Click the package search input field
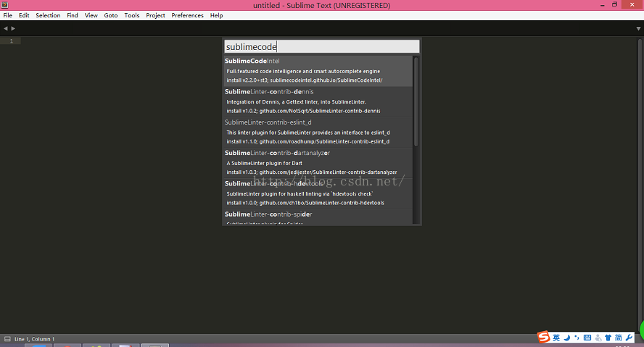 tap(322, 46)
